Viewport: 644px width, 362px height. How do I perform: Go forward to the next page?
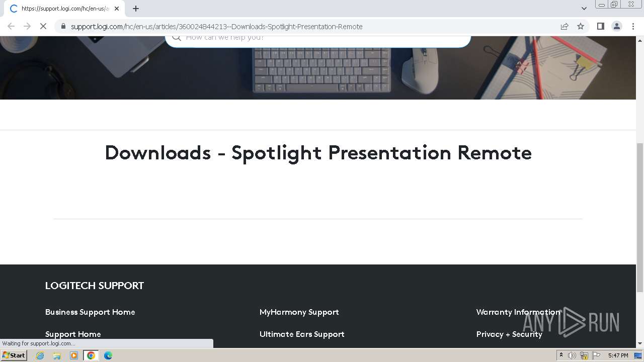(x=27, y=26)
